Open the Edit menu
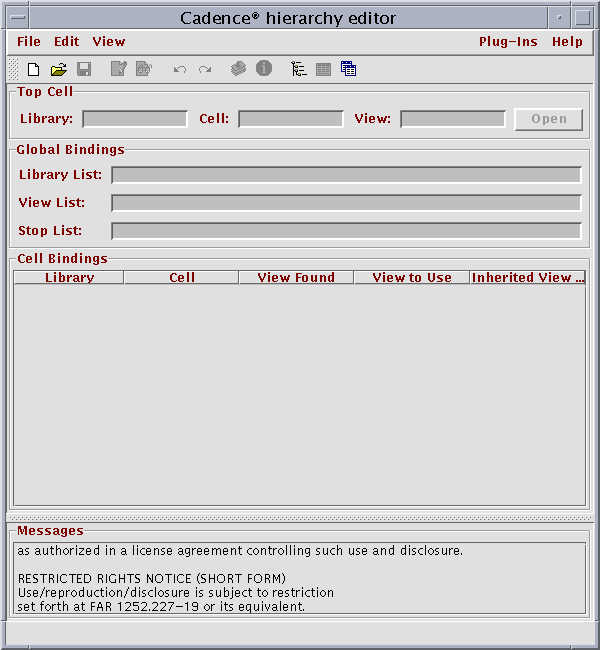This screenshot has width=600, height=650. click(67, 42)
